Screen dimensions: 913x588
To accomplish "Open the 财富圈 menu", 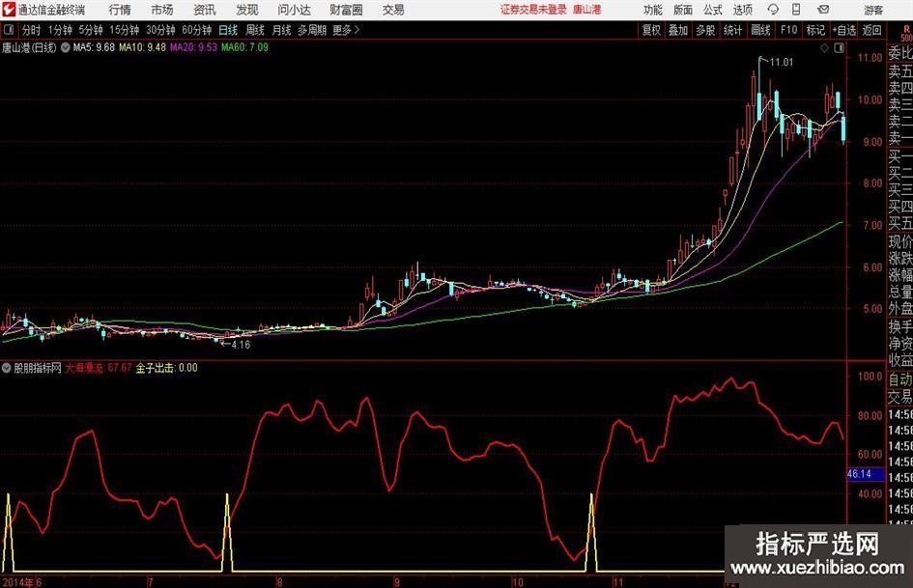I will point(346,10).
